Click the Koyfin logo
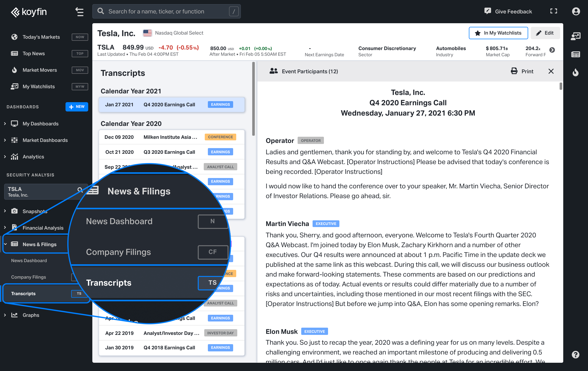The image size is (588, 371). 29,12
